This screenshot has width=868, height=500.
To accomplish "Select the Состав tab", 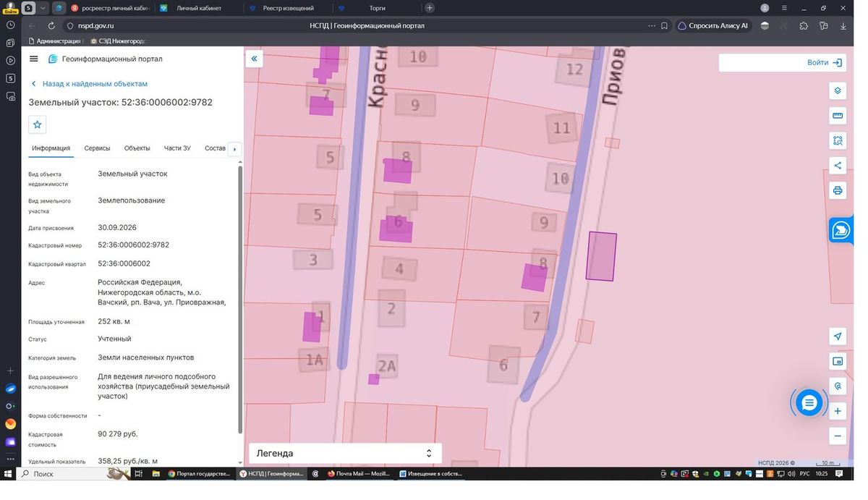I will tap(216, 148).
